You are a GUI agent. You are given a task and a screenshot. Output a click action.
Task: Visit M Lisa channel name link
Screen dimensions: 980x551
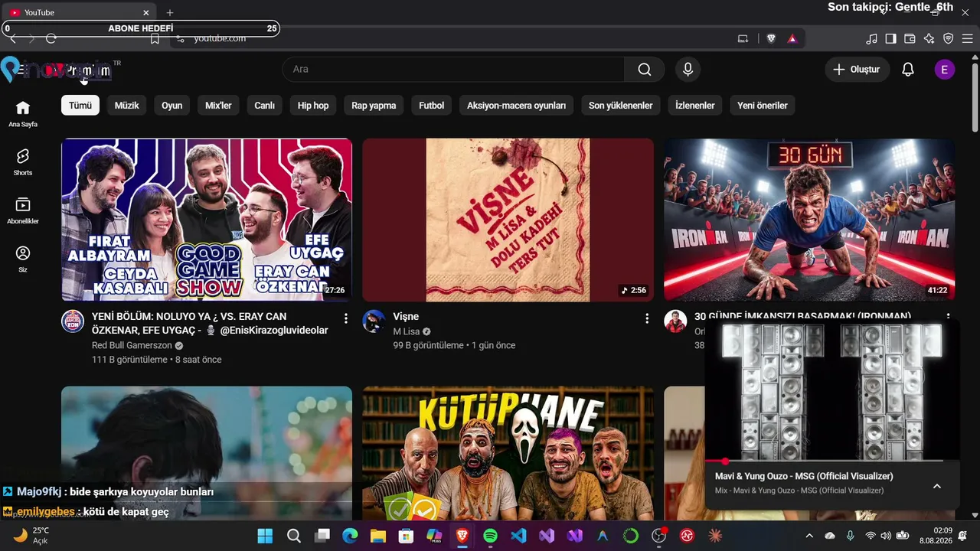click(x=407, y=331)
